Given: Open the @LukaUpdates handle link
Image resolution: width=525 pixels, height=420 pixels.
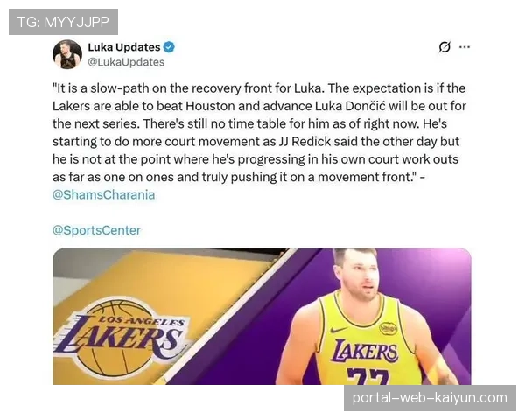Looking at the screenshot, I should click(126, 62).
